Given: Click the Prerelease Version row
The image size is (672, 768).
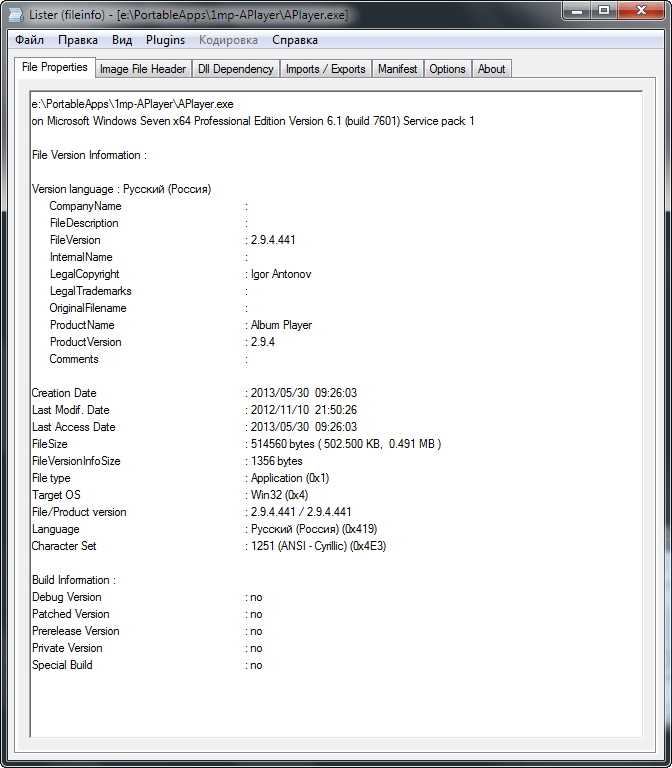Looking at the screenshot, I should [x=147, y=631].
